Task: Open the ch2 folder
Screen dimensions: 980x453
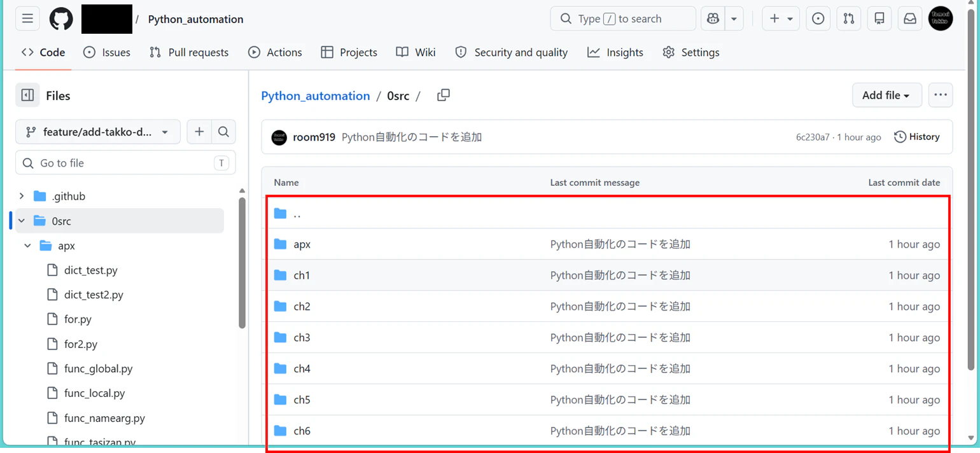Action: click(302, 307)
